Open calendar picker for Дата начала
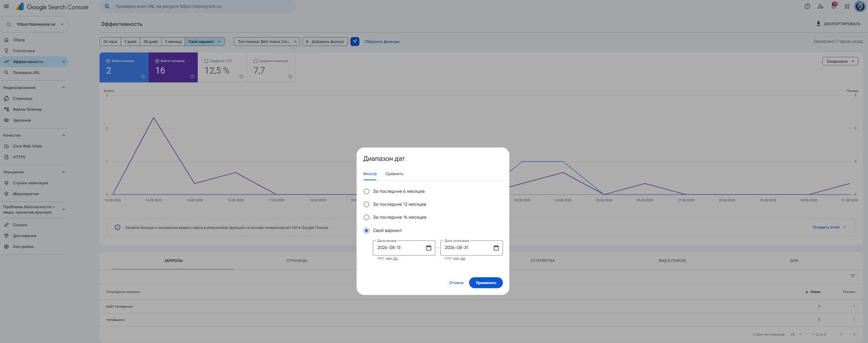Viewport: 868px width, 343px height. click(428, 248)
